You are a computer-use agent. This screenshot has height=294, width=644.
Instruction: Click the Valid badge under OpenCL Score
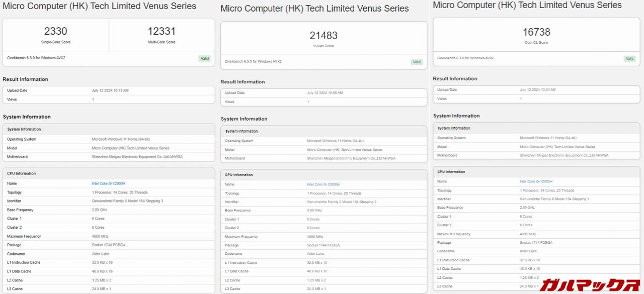coord(629,58)
